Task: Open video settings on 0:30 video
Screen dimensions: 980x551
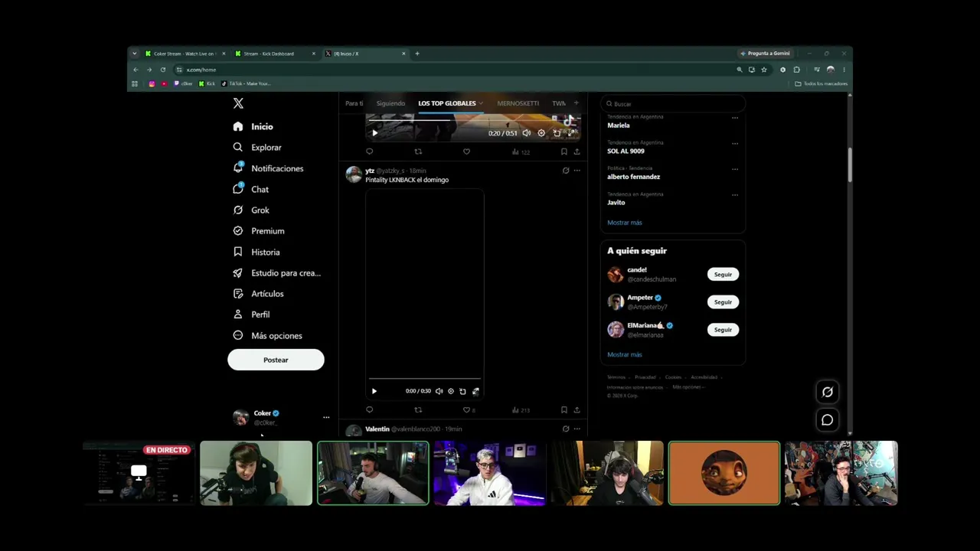Action: (x=450, y=391)
